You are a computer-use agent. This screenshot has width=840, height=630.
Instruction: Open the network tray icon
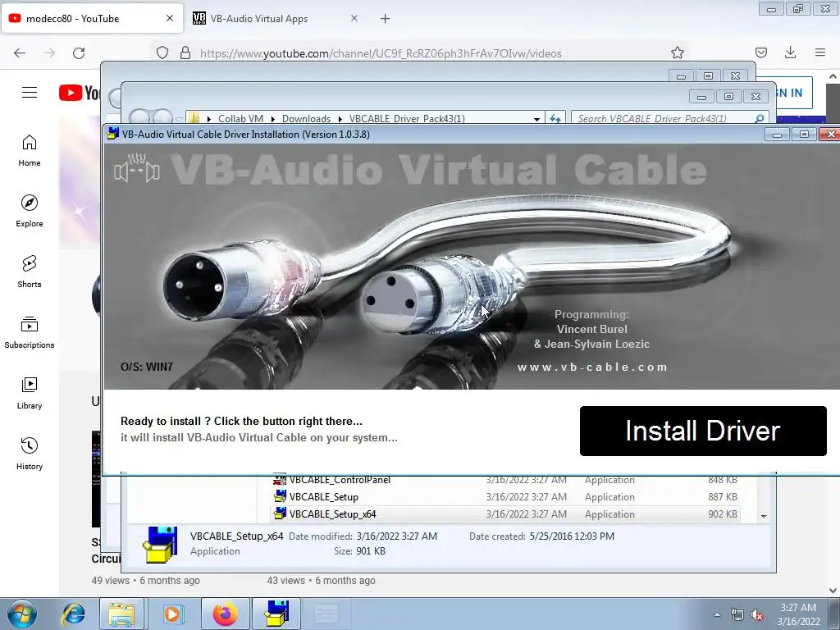[x=737, y=615]
